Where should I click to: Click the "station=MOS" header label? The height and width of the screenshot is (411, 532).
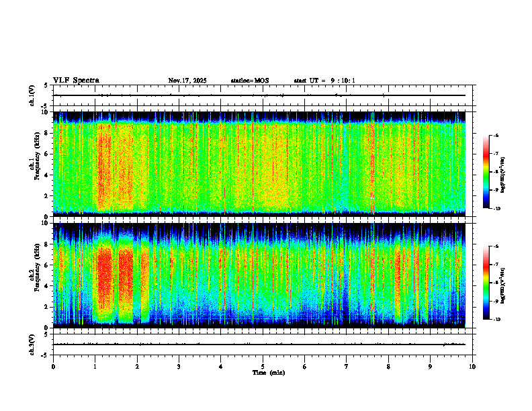(250, 81)
